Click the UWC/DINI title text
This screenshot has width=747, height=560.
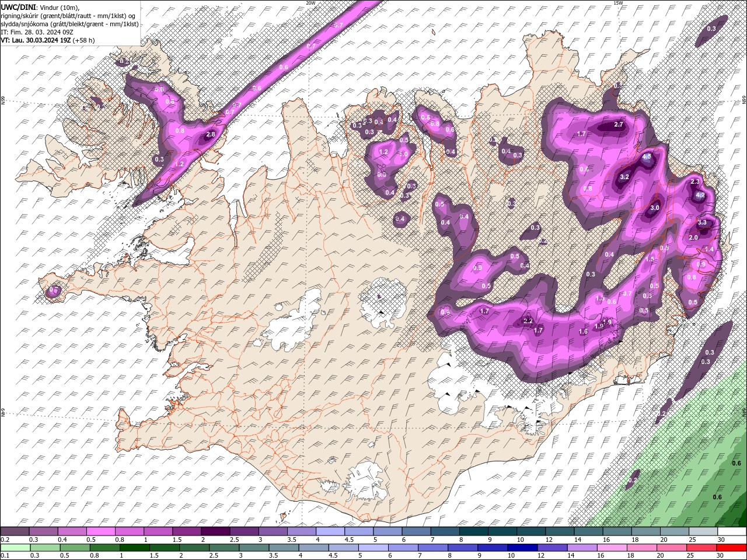pos(18,7)
